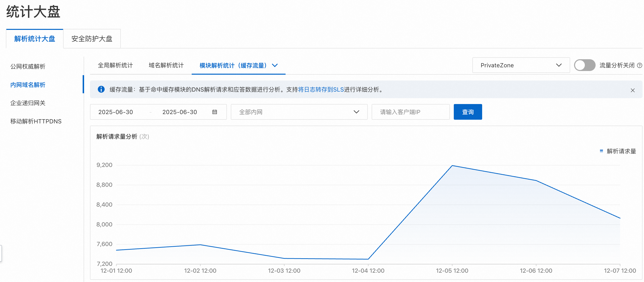The height and width of the screenshot is (282, 644).
Task: Open 全局解析统计 sub-tab
Action: (115, 65)
